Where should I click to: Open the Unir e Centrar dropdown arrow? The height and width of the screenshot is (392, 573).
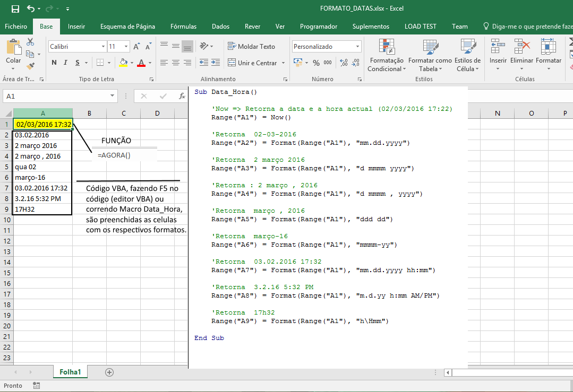pos(283,63)
